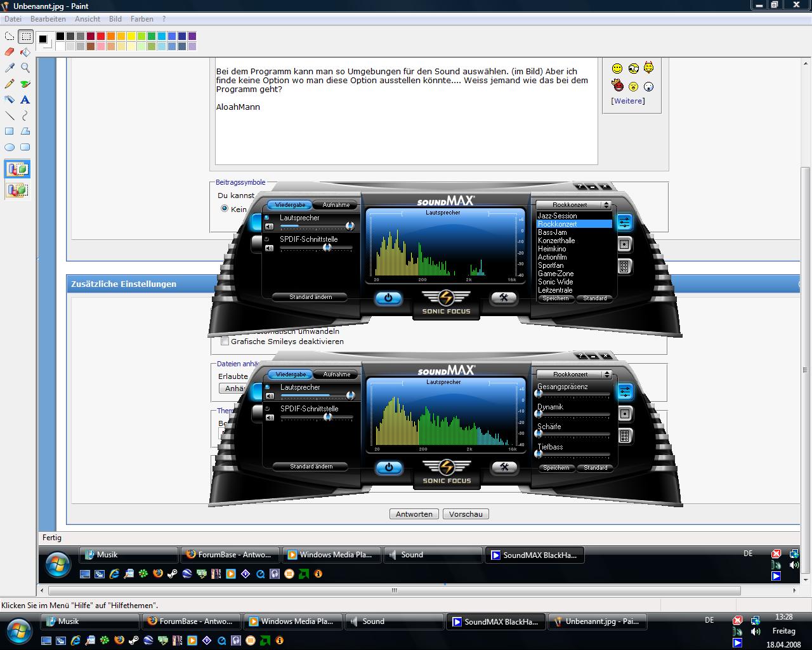Select the Curve tool
The width and height of the screenshot is (812, 650).
pos(25,116)
